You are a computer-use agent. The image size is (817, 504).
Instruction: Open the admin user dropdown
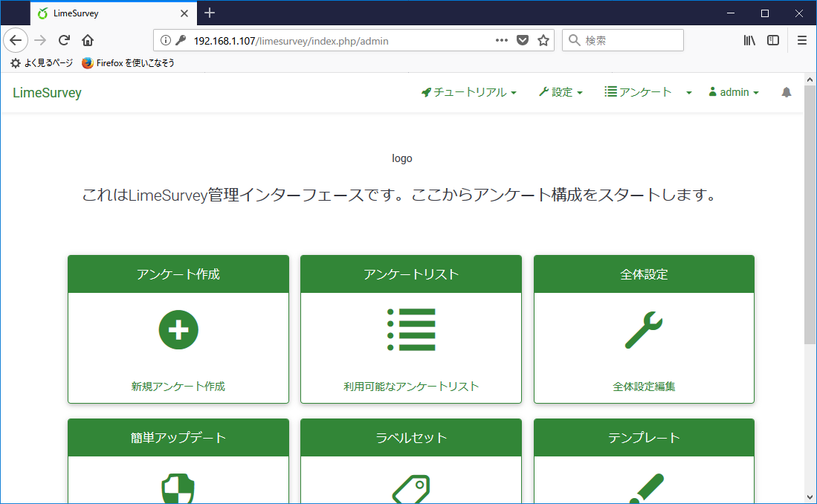[734, 92]
